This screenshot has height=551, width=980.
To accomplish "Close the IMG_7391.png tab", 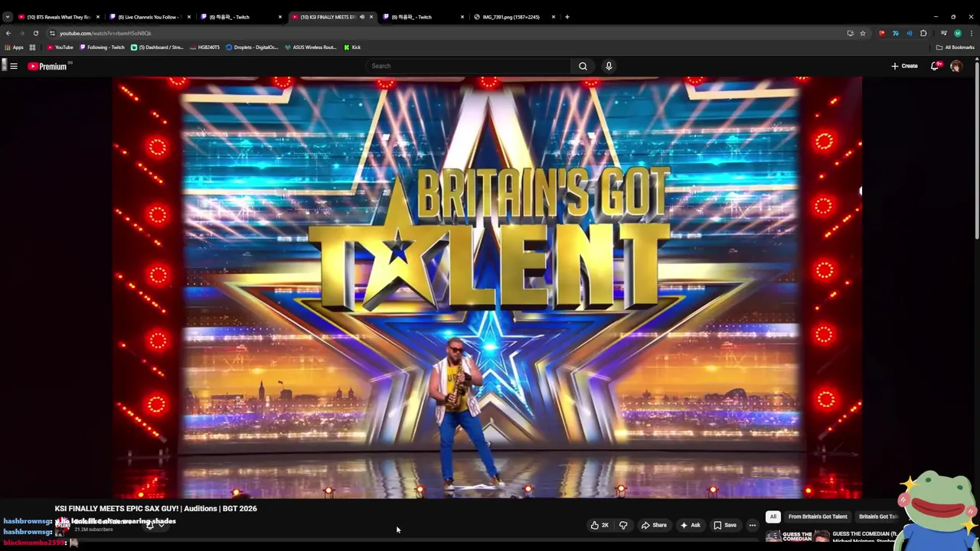I will (x=554, y=17).
